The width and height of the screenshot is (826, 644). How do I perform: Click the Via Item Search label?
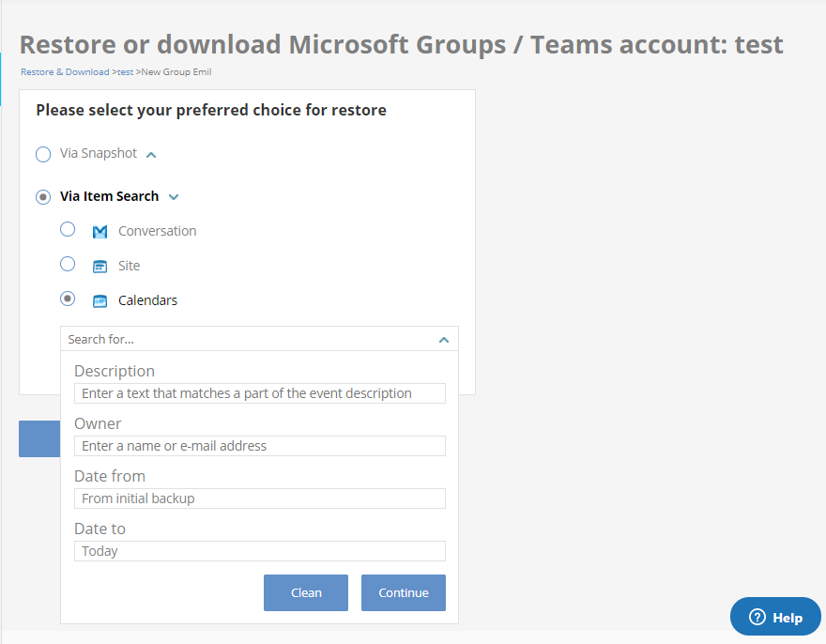click(x=109, y=196)
